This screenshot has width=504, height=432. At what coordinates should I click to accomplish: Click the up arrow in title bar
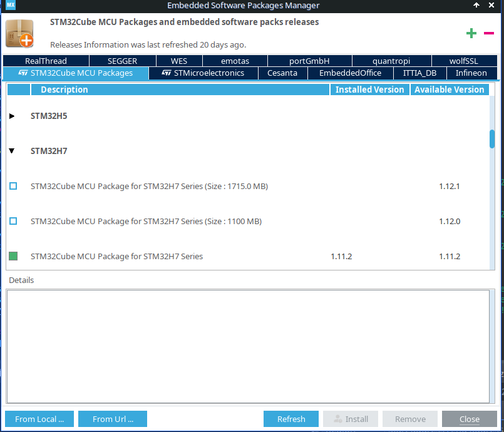point(476,5)
